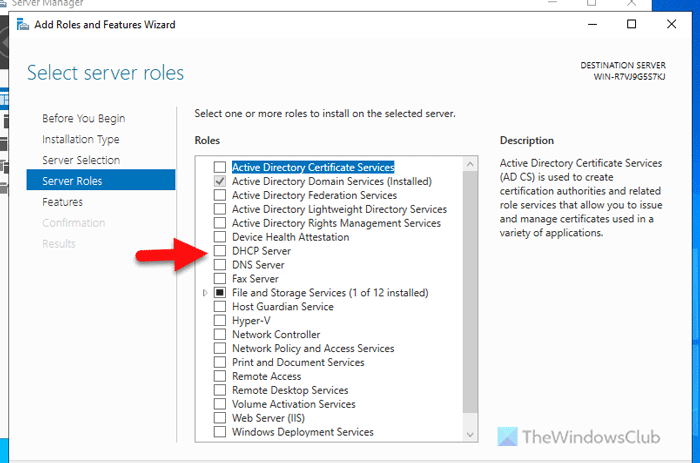
Task: Tick the Active Directory Federation Services checkbox
Action: pyautogui.click(x=220, y=195)
